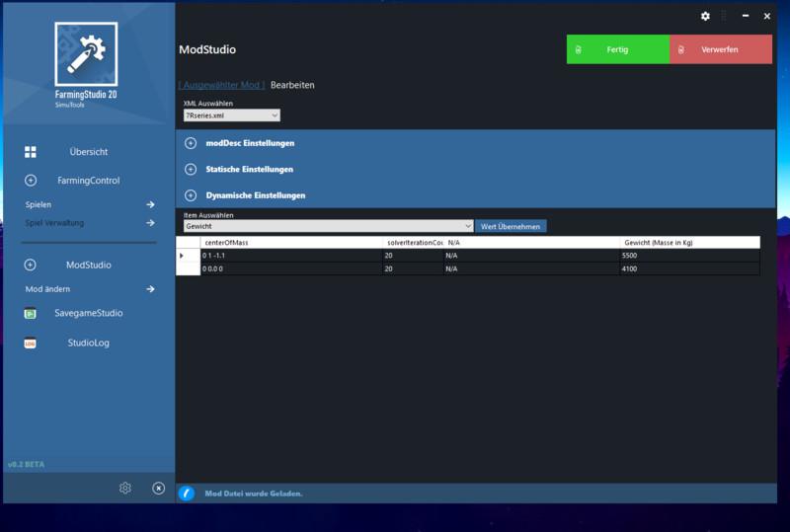Open settings gear at sidebar bottom

125,488
